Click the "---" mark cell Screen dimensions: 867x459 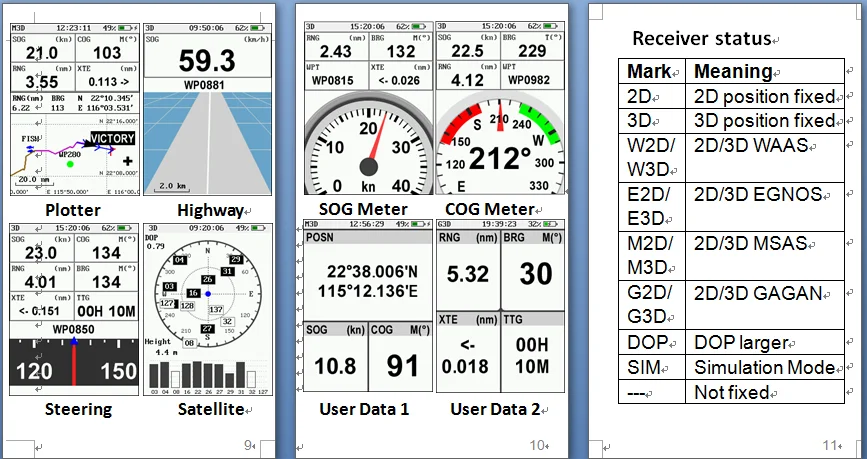click(x=652, y=392)
